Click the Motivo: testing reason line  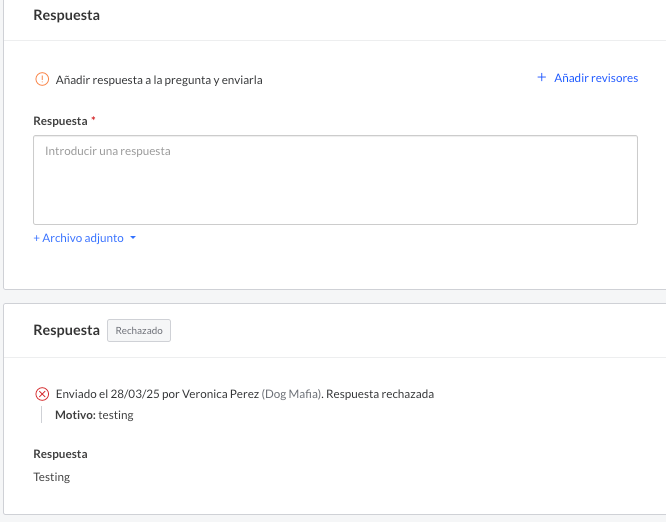tap(94, 415)
